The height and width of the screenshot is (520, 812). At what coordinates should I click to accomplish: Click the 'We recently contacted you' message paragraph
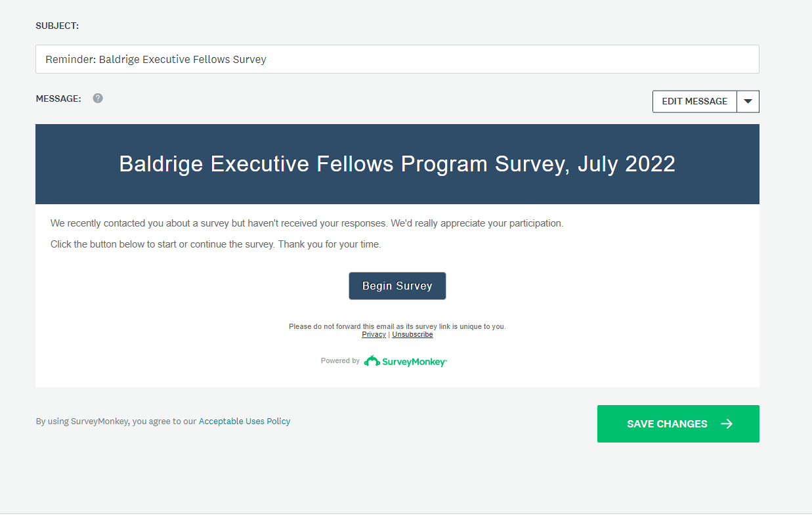[x=307, y=223]
